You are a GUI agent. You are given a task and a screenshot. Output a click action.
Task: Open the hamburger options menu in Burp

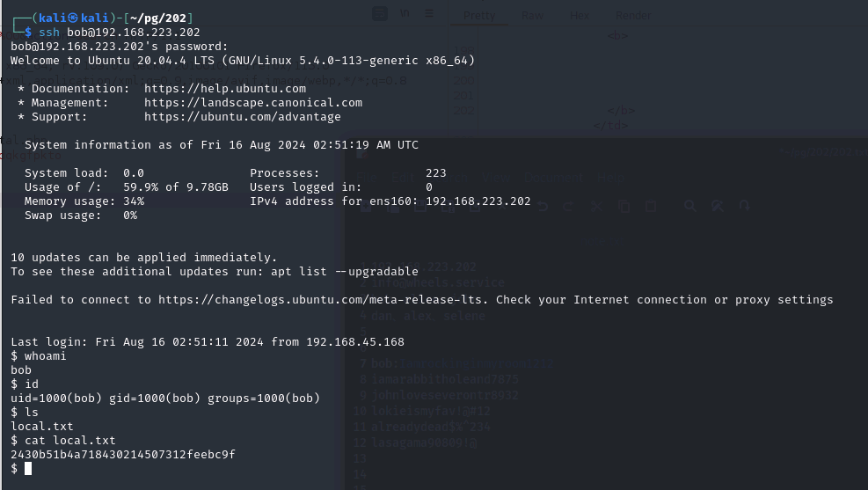click(x=429, y=12)
